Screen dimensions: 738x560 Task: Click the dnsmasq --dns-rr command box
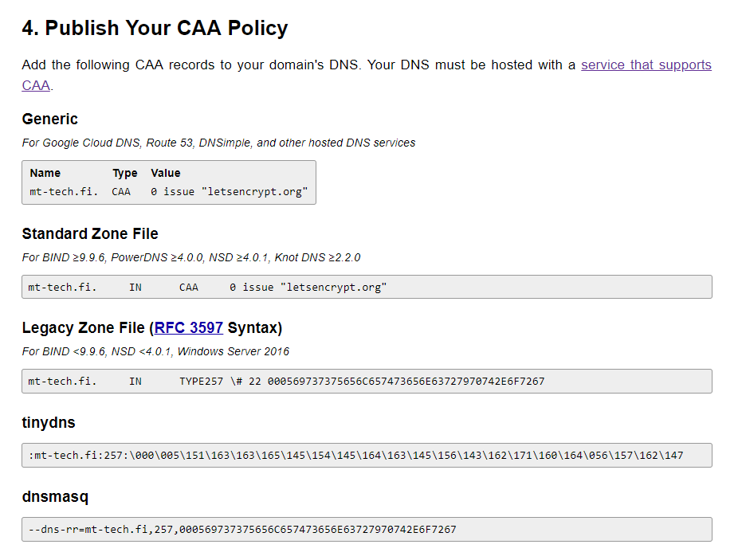point(367,530)
